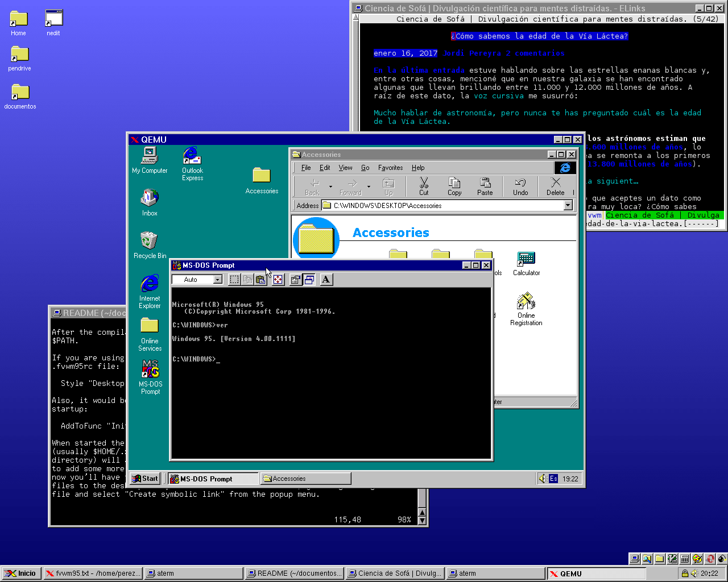Select the pendrive folder on the host desktop

(x=19, y=59)
